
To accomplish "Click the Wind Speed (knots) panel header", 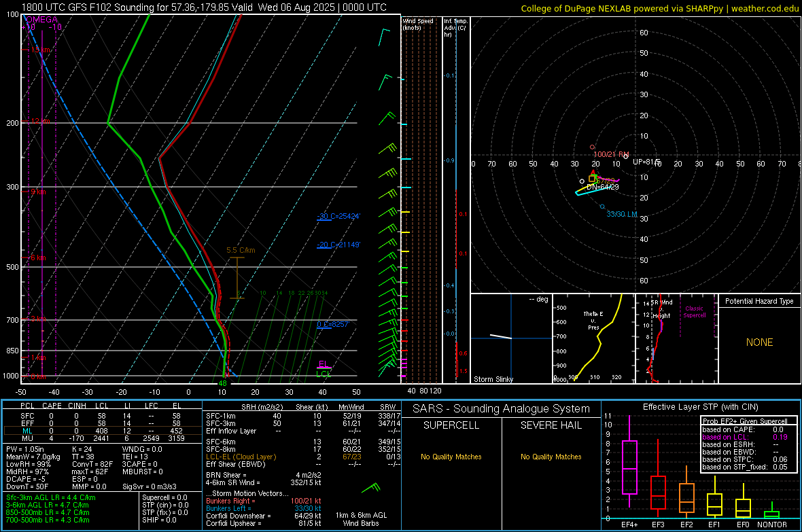I will tap(417, 24).
